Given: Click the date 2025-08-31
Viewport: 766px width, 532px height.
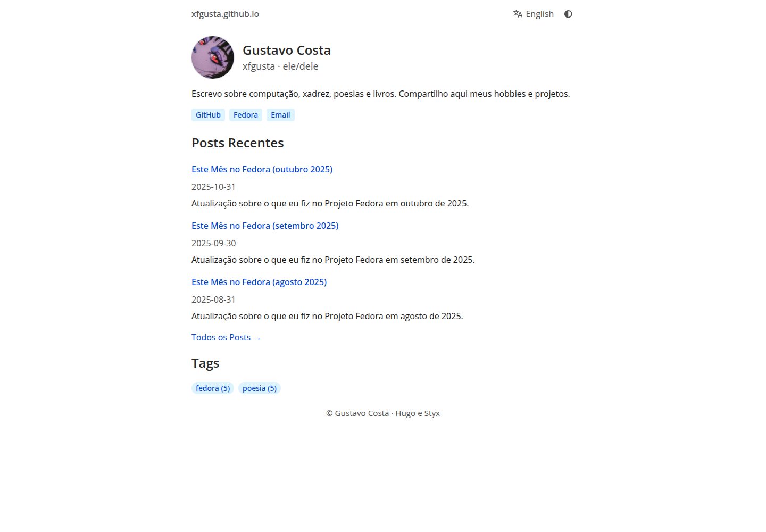Looking at the screenshot, I should (x=213, y=300).
